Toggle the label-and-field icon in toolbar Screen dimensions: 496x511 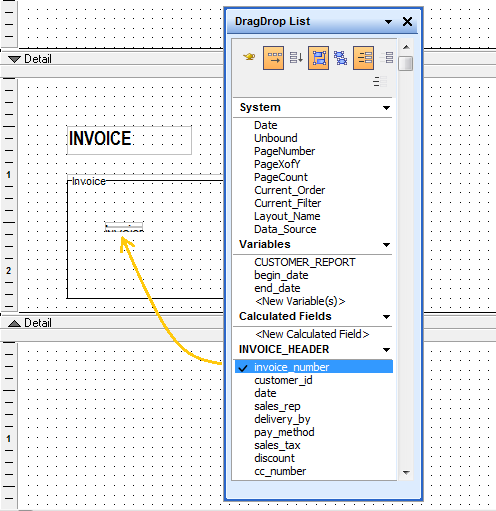(x=363, y=58)
